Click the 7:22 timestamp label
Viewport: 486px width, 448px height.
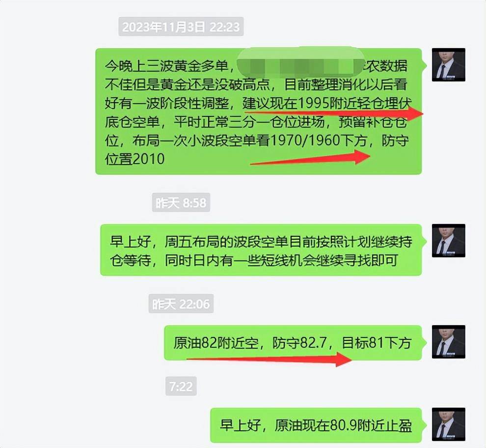(x=181, y=386)
